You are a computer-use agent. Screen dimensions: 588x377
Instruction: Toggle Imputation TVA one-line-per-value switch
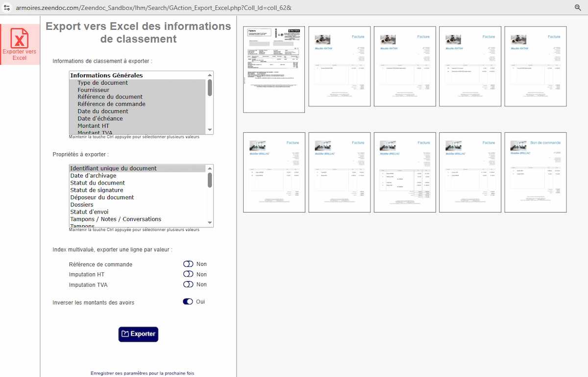point(188,284)
